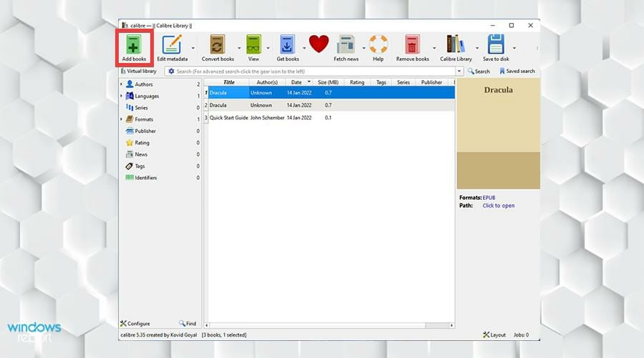Select Authors category in tag browser
The image size is (644, 358).
coord(144,84)
